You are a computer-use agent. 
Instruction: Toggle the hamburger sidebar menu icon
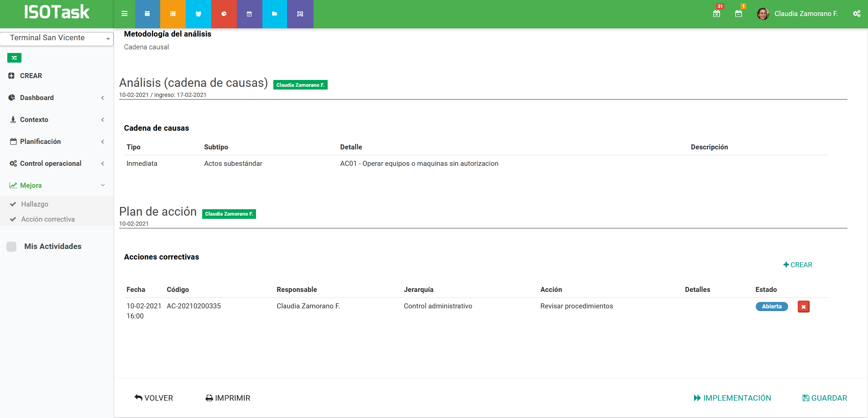[124, 14]
